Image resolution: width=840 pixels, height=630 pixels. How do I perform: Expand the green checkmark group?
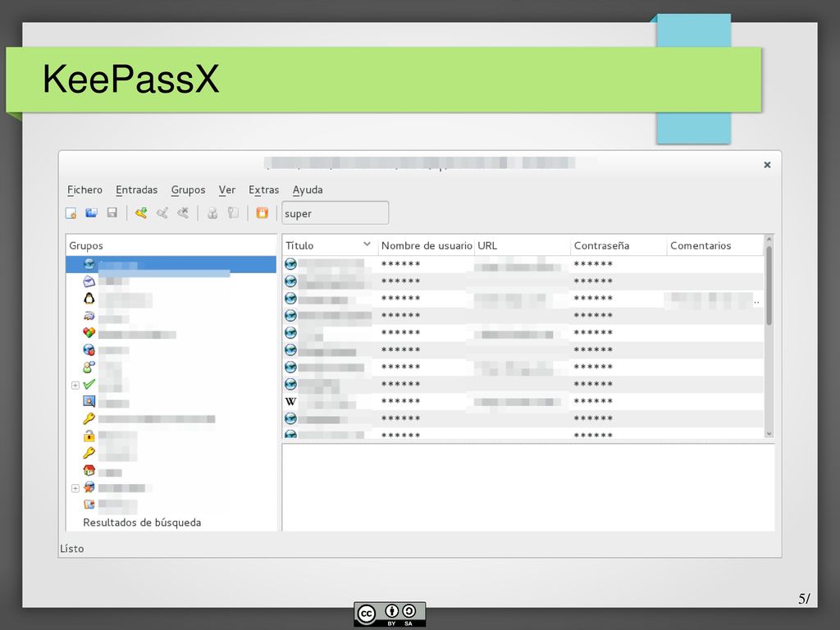[75, 386]
